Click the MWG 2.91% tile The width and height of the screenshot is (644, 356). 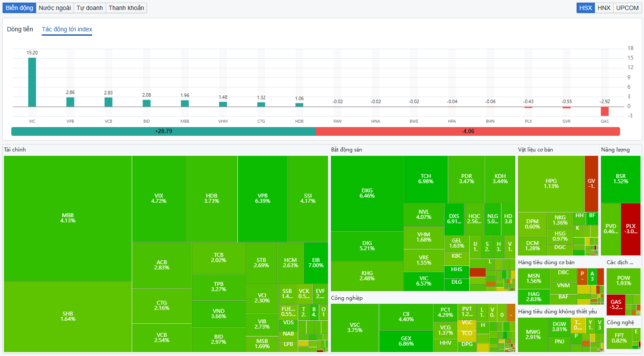click(533, 335)
